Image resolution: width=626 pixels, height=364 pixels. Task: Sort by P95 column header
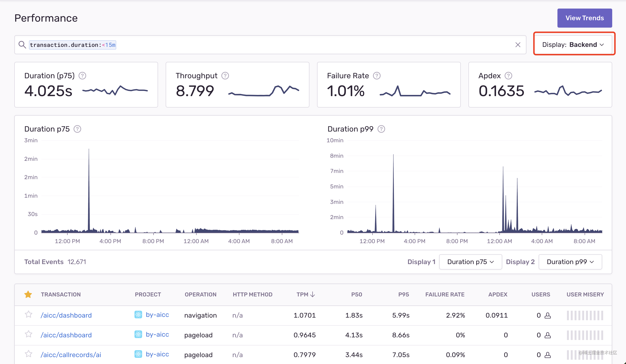coord(403,295)
